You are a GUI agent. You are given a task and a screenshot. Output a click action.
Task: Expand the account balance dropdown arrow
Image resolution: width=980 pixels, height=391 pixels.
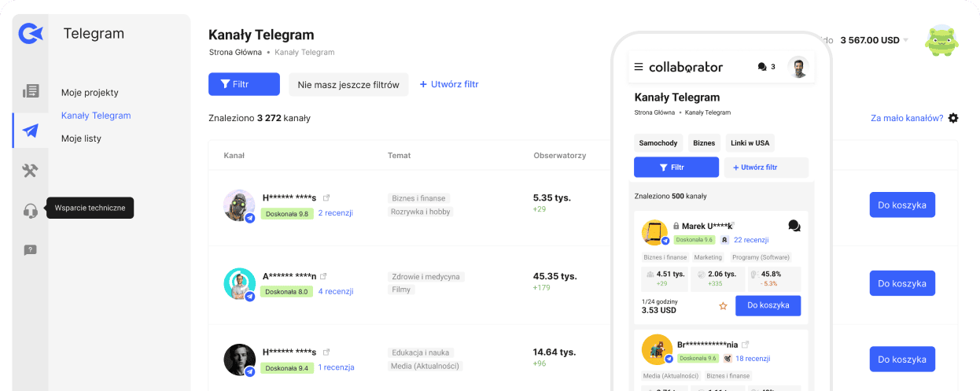[905, 40]
